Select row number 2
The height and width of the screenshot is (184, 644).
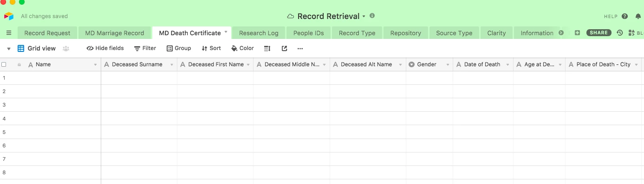[x=4, y=91]
